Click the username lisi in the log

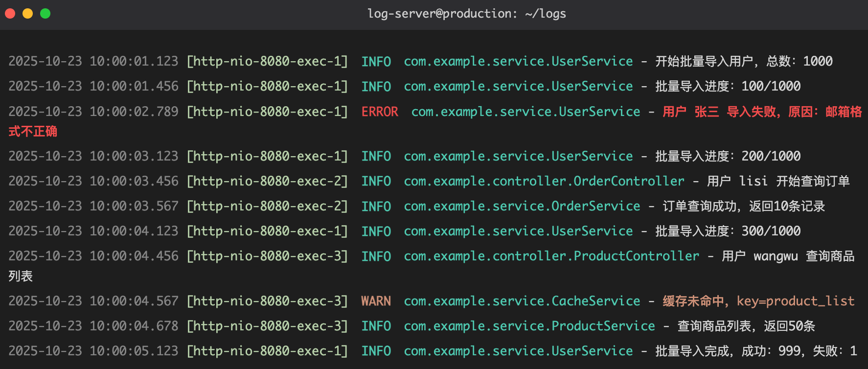754,181
